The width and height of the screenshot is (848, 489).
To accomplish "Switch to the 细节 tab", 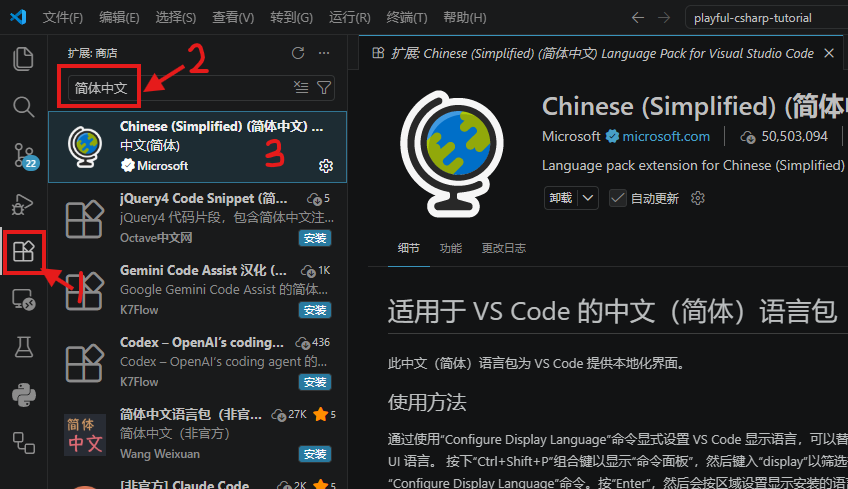I will [x=408, y=248].
